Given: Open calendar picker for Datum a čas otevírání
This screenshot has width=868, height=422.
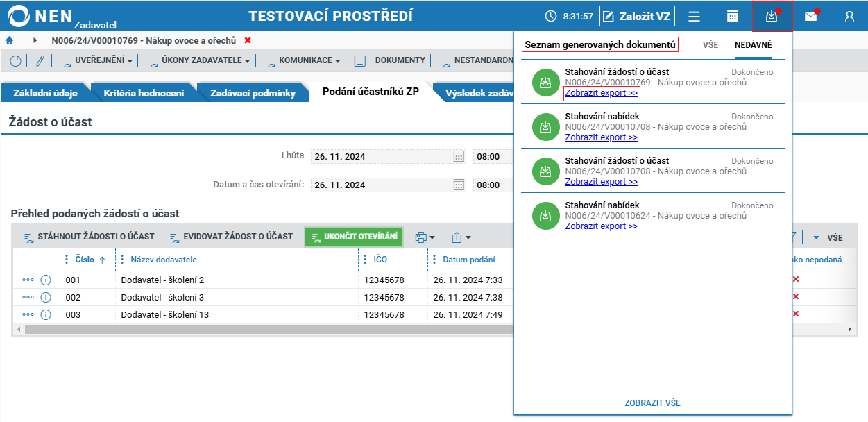Looking at the screenshot, I should [459, 185].
